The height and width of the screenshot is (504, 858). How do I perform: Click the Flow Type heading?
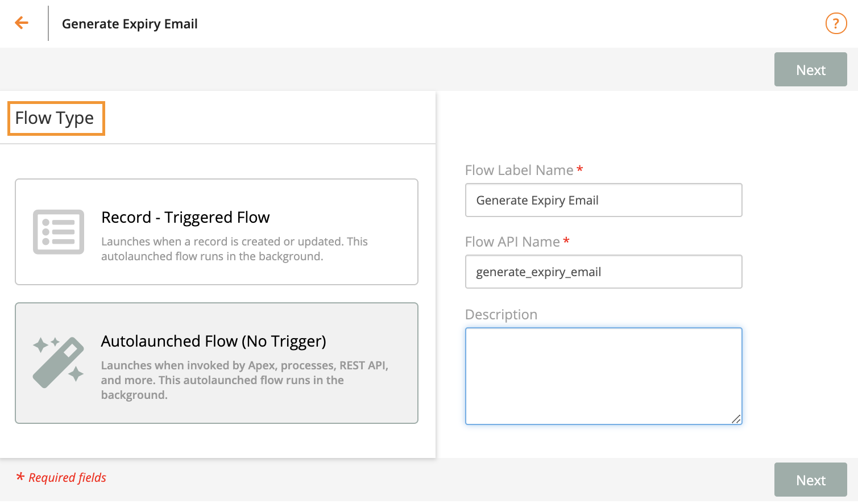coord(55,118)
